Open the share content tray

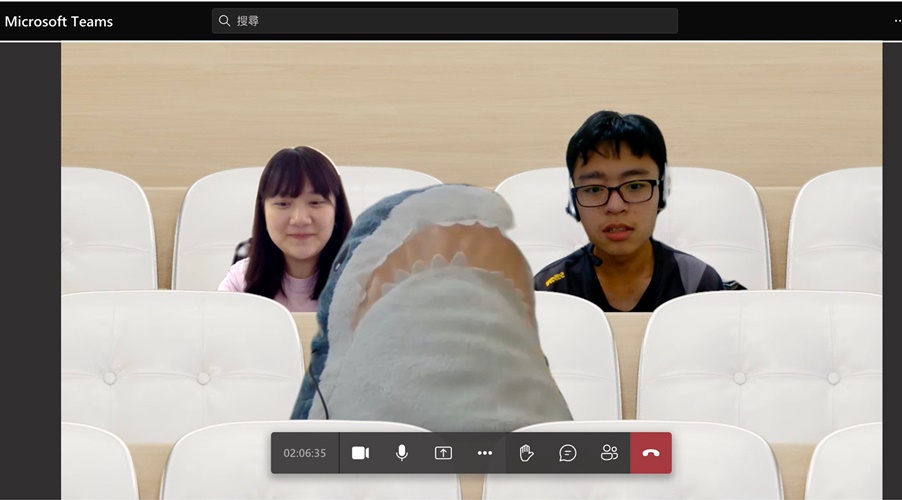tap(443, 453)
